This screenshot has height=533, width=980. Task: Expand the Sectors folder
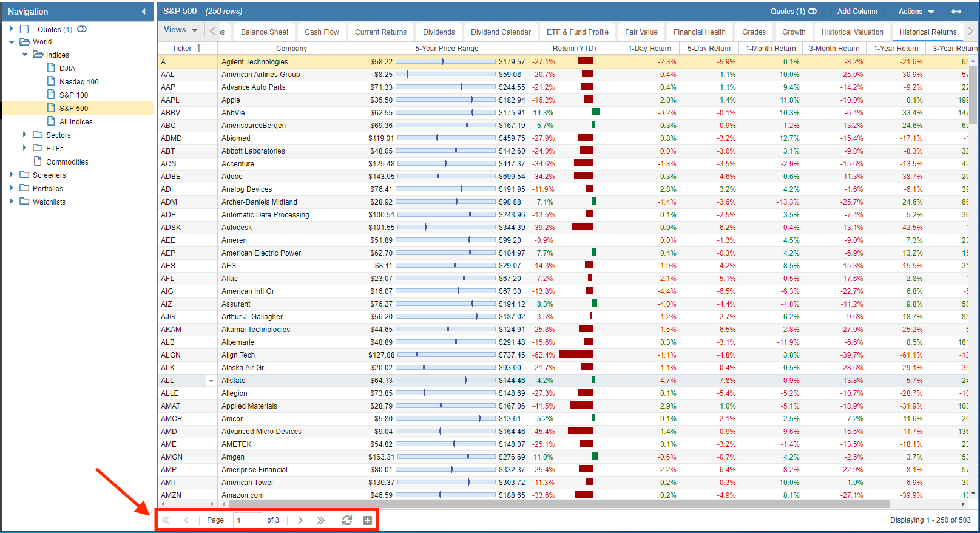[x=25, y=134]
